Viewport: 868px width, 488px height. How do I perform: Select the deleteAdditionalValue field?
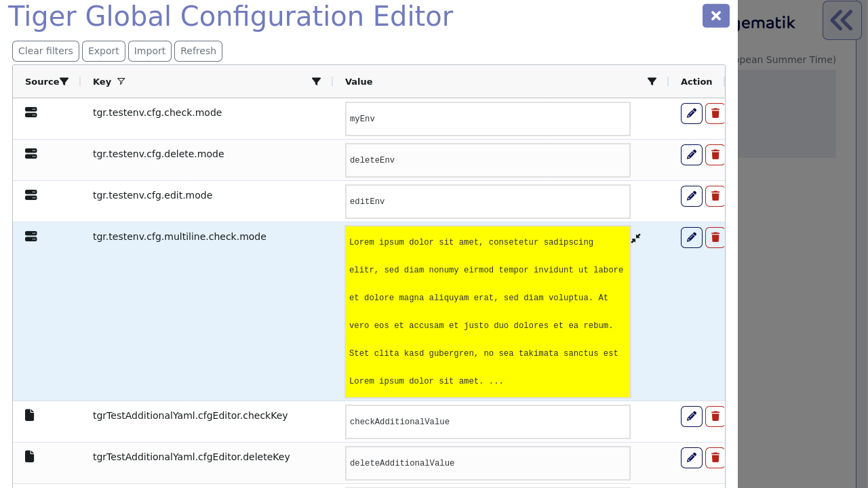tap(488, 463)
